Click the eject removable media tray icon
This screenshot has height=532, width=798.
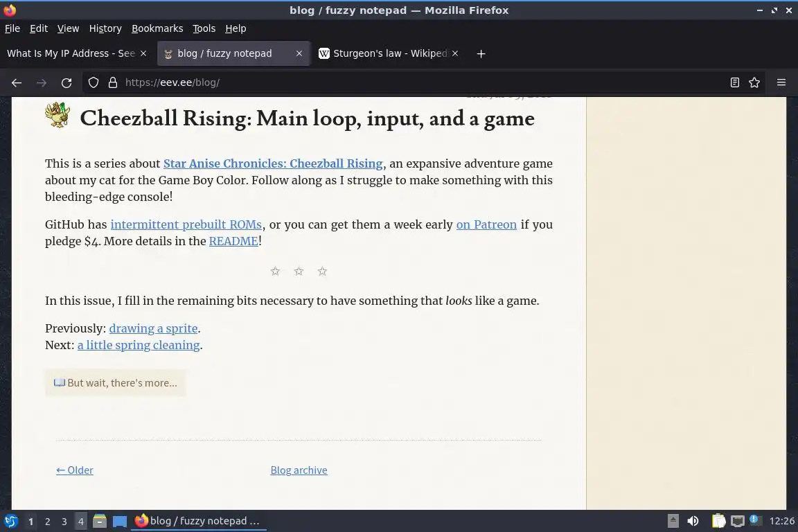point(673,521)
